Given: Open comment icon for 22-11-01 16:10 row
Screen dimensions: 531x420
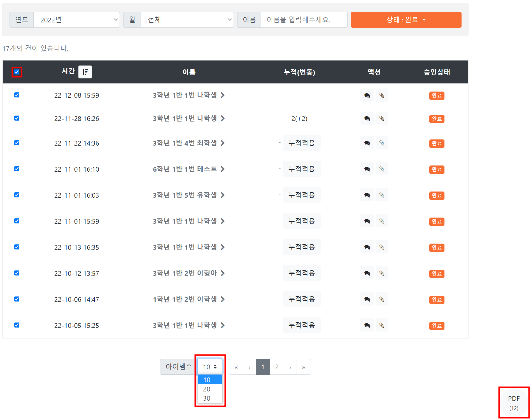Looking at the screenshot, I should tap(367, 169).
